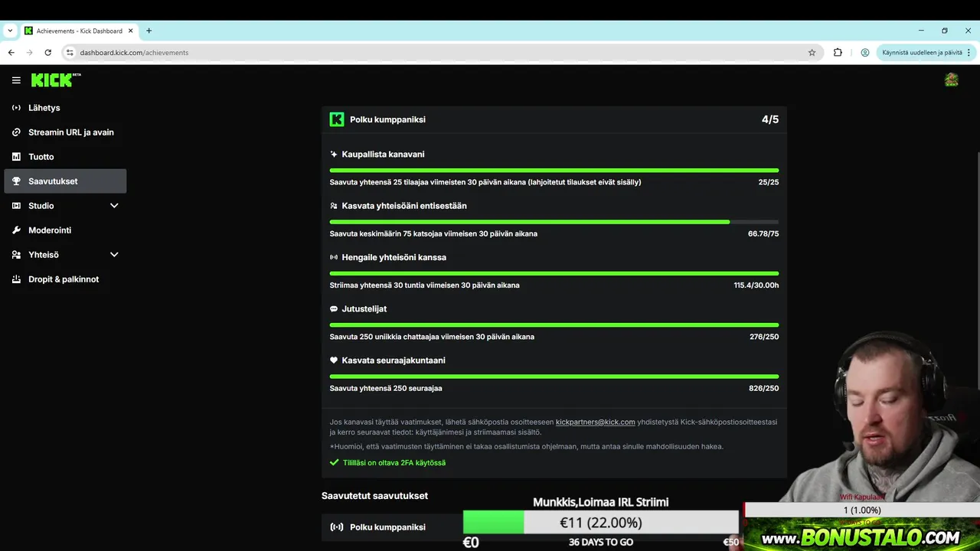980x551 pixels.
Task: Expand the Yhteisö chevron
Action: pos(114,255)
